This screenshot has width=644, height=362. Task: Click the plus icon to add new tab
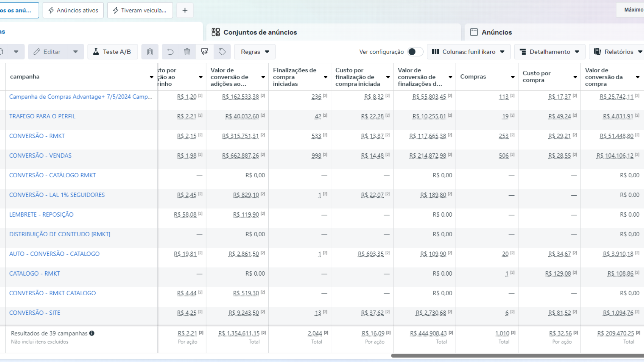pyautogui.click(x=185, y=10)
